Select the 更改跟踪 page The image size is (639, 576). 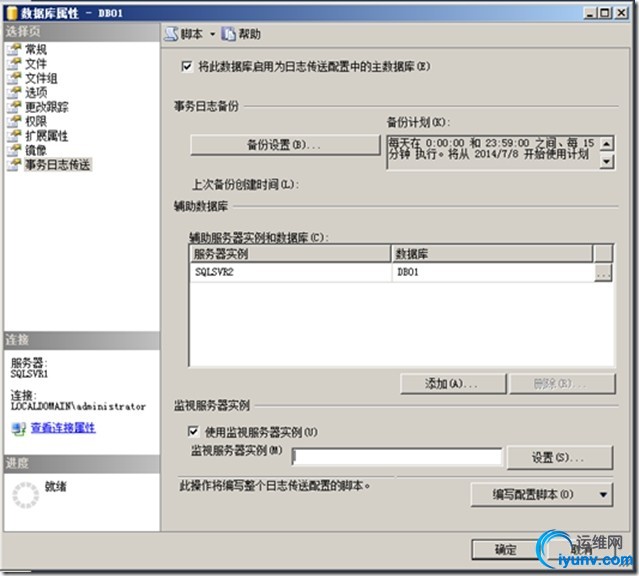tap(46, 107)
